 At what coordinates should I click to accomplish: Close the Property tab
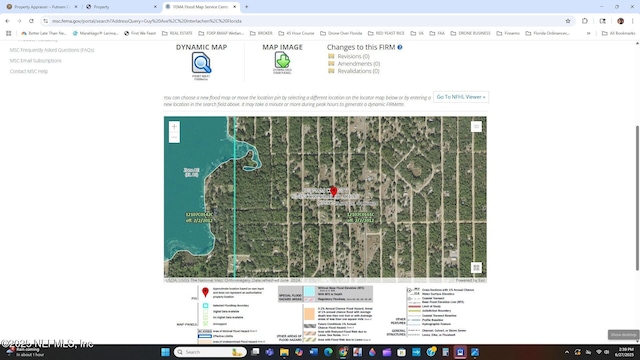click(155, 7)
